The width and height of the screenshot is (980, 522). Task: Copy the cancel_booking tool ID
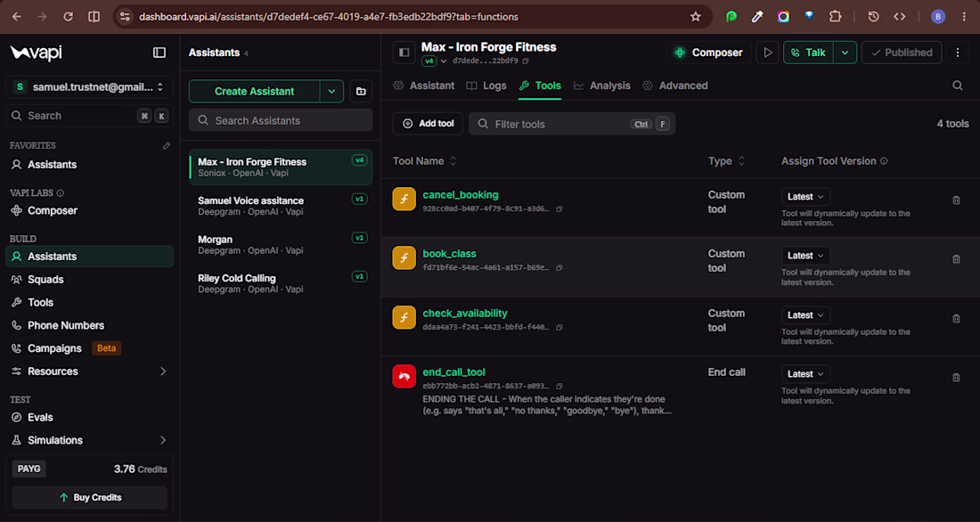click(559, 208)
